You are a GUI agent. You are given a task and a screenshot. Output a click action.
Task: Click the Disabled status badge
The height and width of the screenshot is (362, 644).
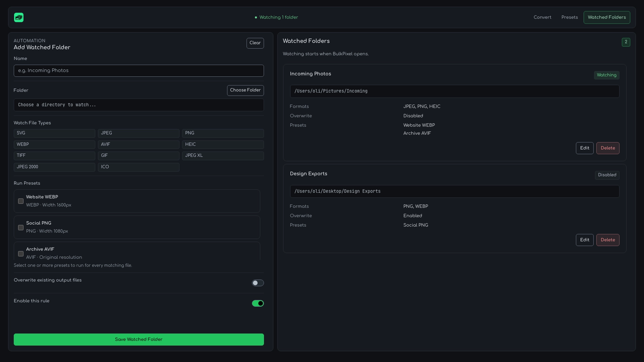pyautogui.click(x=607, y=175)
